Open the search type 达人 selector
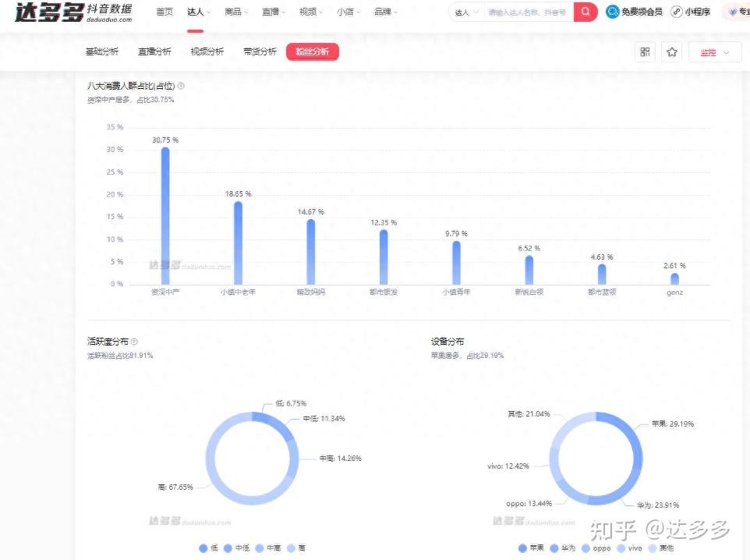Viewport: 750px width, 560px height. click(466, 12)
